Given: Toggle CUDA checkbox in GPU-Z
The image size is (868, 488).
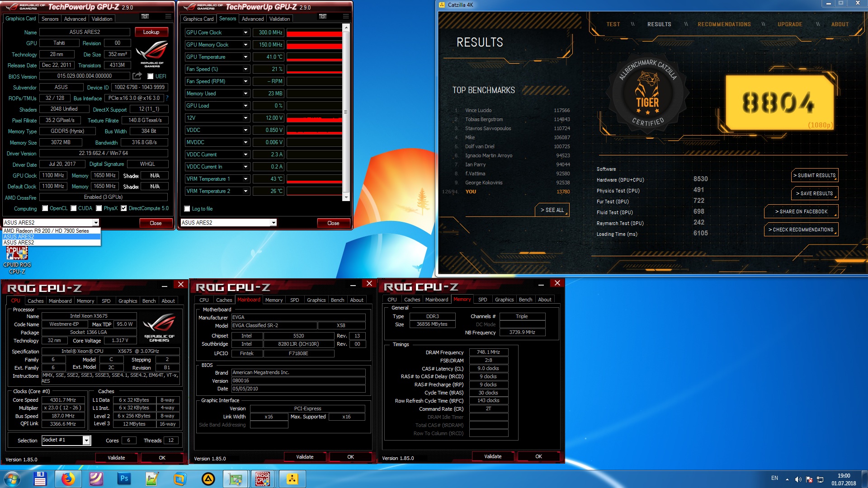Looking at the screenshot, I should 74,208.
